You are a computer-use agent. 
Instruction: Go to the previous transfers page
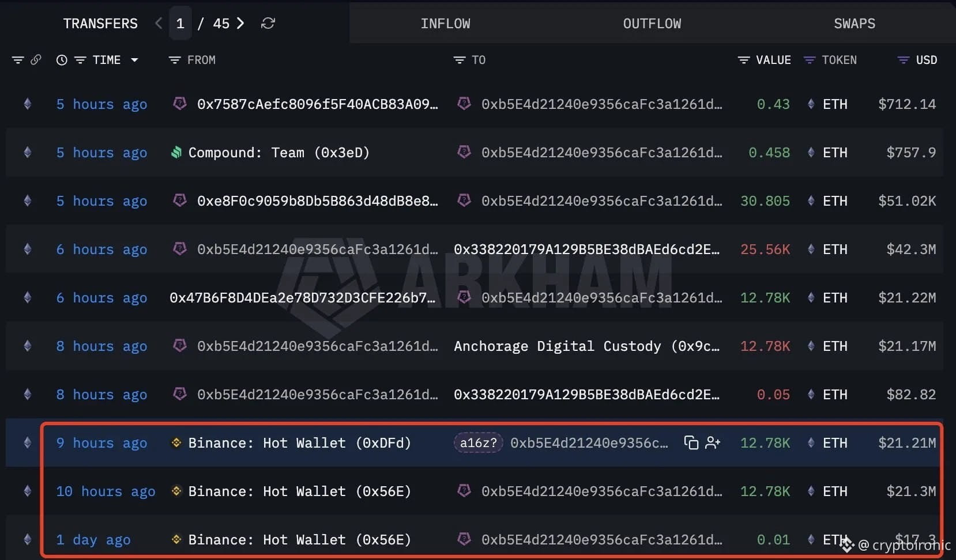coord(159,23)
